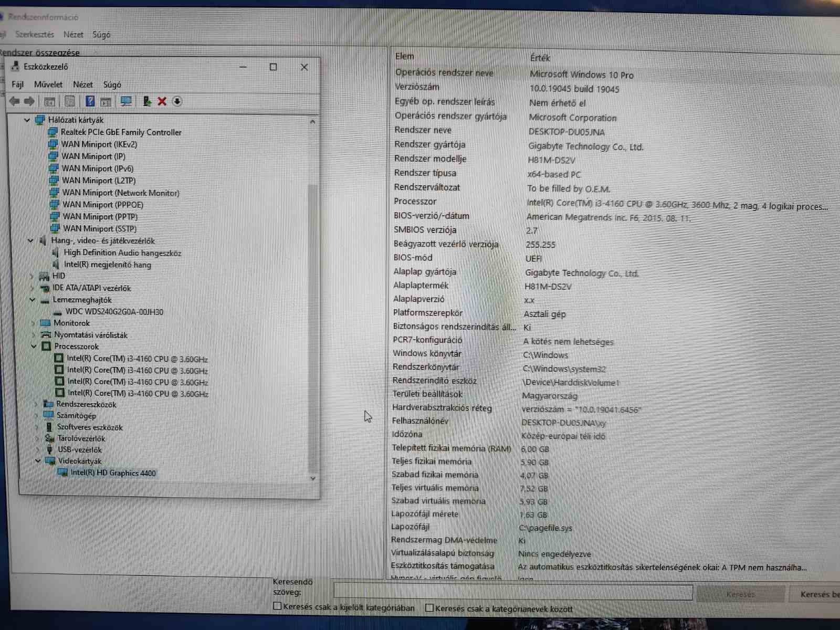
Task: Click the WDC WDS240G2G0A disk icon
Action: 58,312
